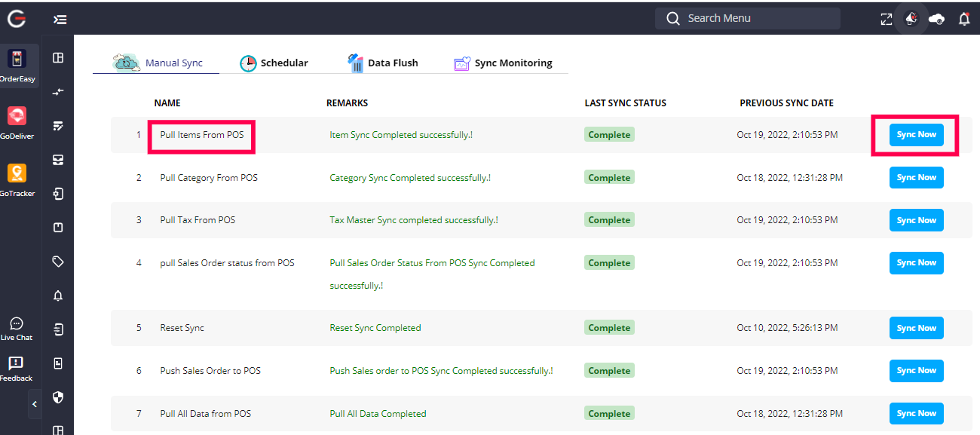Collapse app panel with left chevron

[35, 404]
